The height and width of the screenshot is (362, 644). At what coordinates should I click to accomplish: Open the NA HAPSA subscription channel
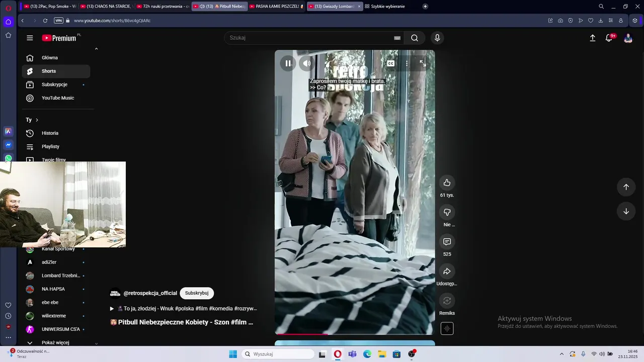pos(56,289)
